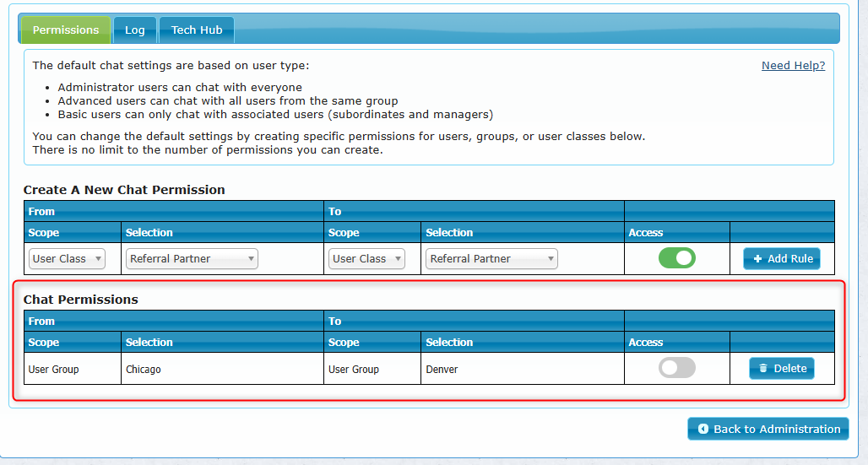
Task: Open the Tech Hub tab
Action: tap(197, 30)
